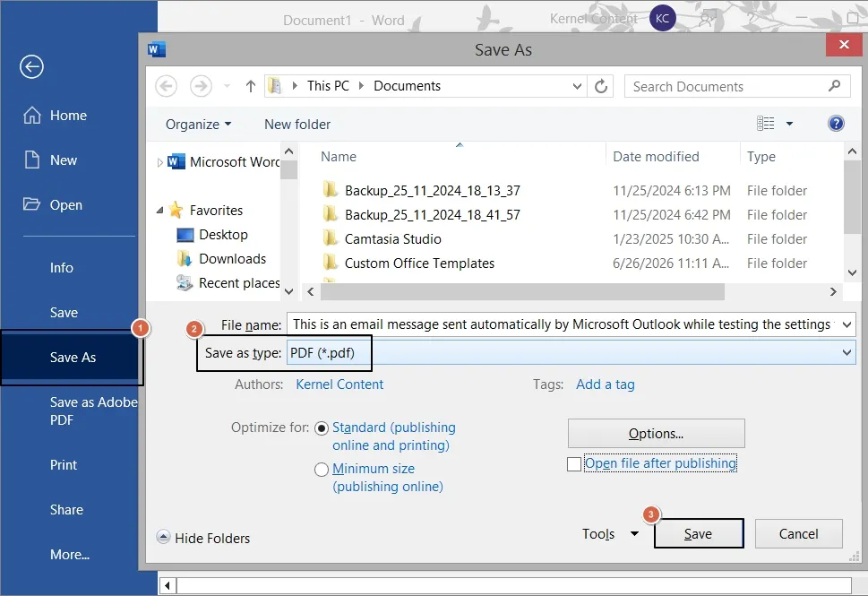Image resolution: width=868 pixels, height=596 pixels.
Task: Click Documents in the address path
Action: click(407, 86)
